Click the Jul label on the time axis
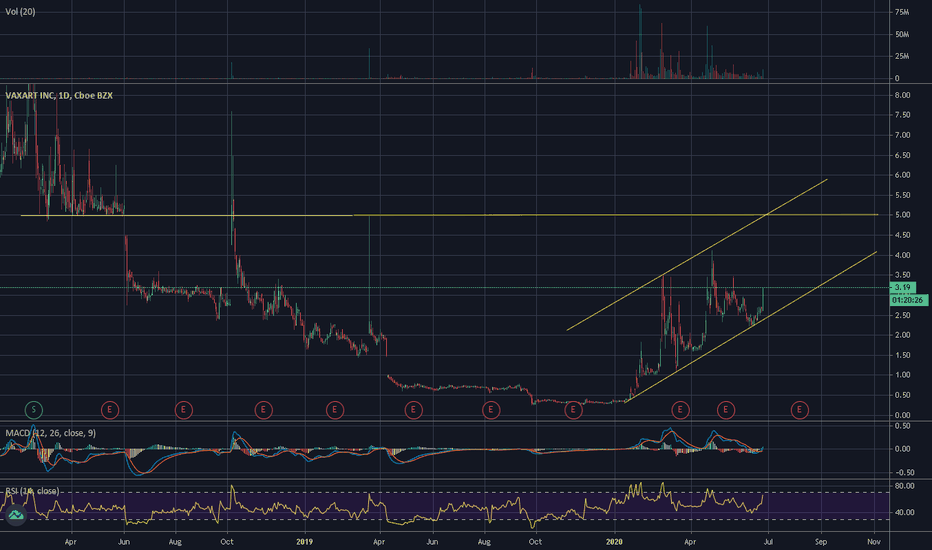The width and height of the screenshot is (932, 550). [769, 542]
